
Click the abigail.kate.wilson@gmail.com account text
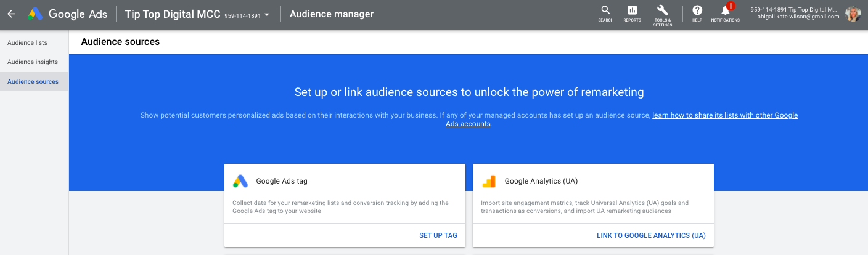coord(798,17)
